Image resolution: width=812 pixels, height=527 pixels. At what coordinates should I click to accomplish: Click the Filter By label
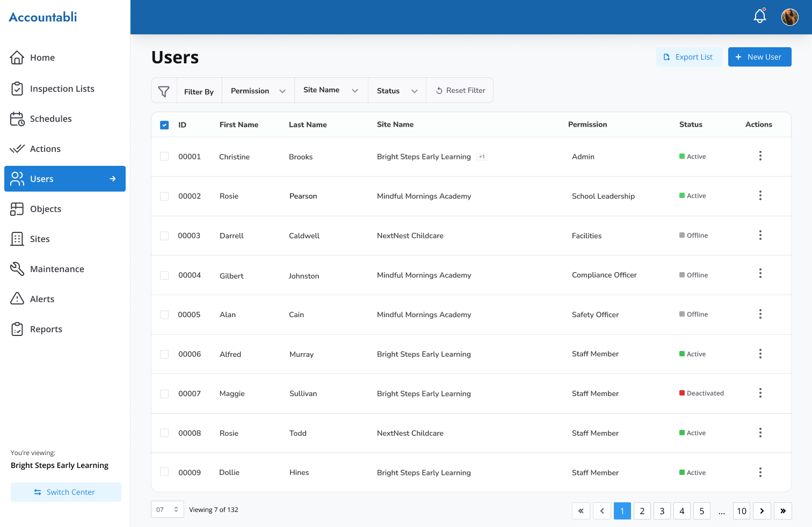click(x=199, y=92)
